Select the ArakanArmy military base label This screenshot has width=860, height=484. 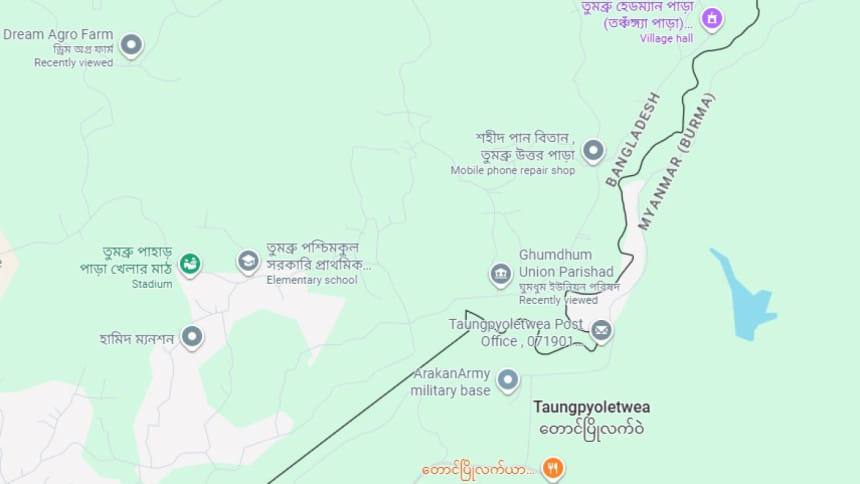[x=450, y=382]
